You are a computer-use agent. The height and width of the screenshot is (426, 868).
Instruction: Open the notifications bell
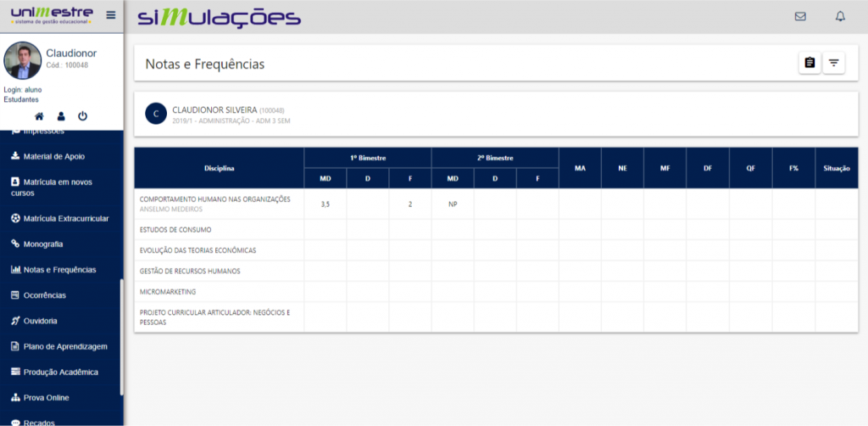click(840, 16)
